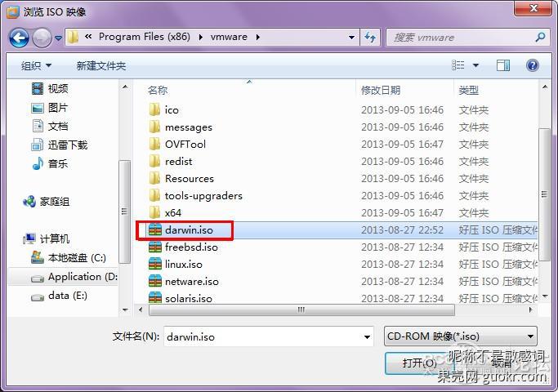Image resolution: width=558 pixels, height=392 pixels.
Task: Open 本地磁盘 (C:) drive
Action: click(x=69, y=258)
